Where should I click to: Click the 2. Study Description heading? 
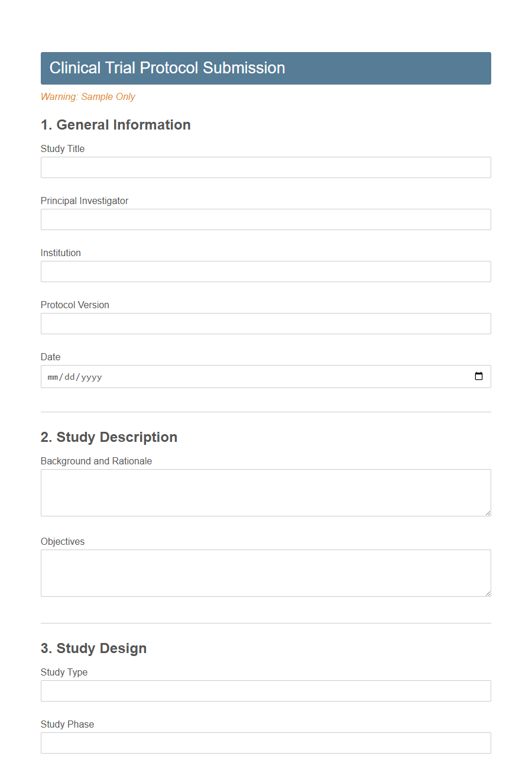(109, 437)
